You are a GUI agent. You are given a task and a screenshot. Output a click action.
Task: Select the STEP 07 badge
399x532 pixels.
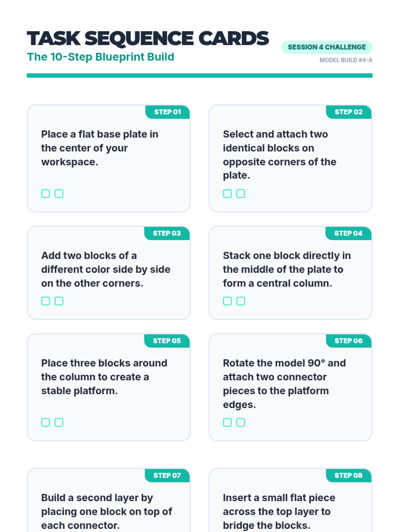pyautogui.click(x=167, y=475)
